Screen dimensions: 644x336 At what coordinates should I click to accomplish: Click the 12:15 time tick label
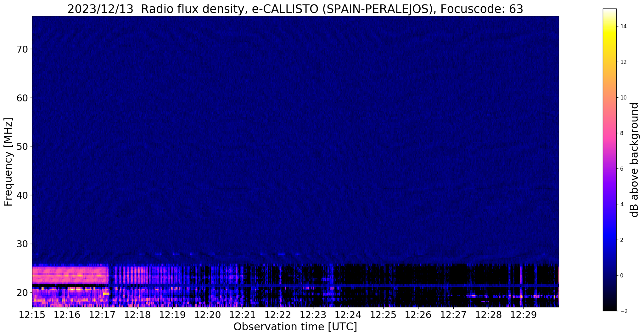[x=32, y=315]
